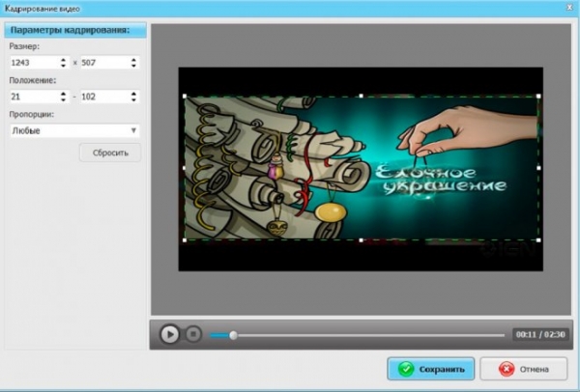This screenshot has width=580, height=392.
Task: Click the width field showing 1243
Action: coord(32,63)
